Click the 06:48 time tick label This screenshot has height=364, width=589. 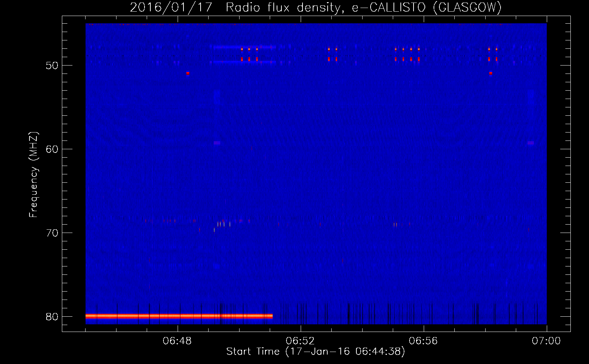click(177, 341)
